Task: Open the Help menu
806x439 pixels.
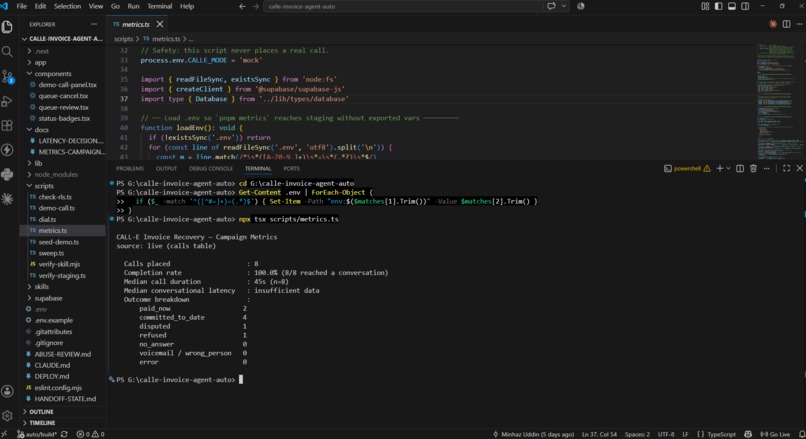Action: click(187, 6)
